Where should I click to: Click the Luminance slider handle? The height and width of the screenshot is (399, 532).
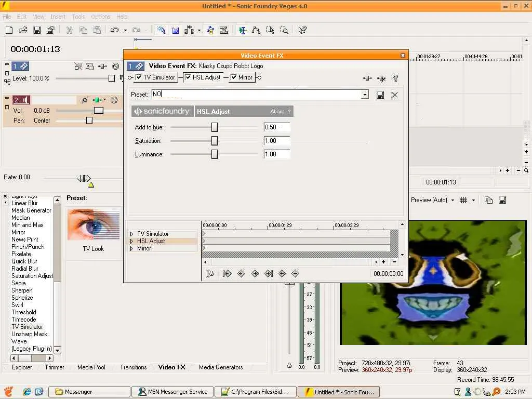tap(215, 154)
